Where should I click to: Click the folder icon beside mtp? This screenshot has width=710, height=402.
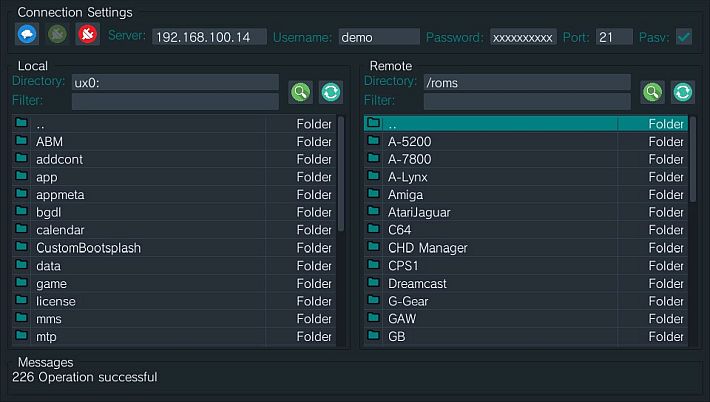coord(21,335)
